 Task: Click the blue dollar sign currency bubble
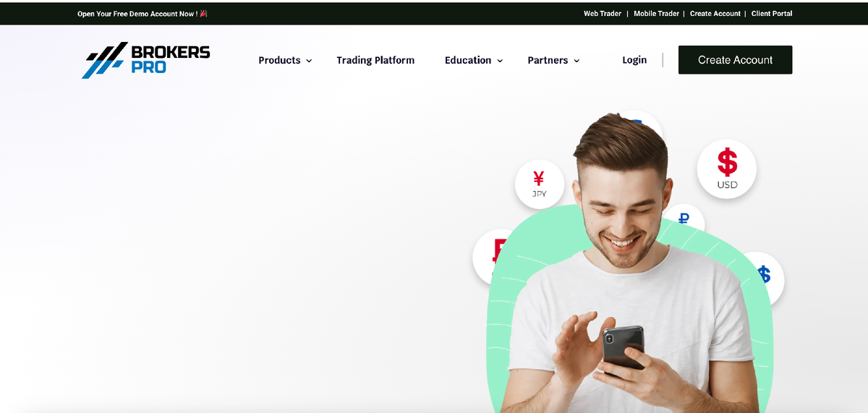[762, 277]
